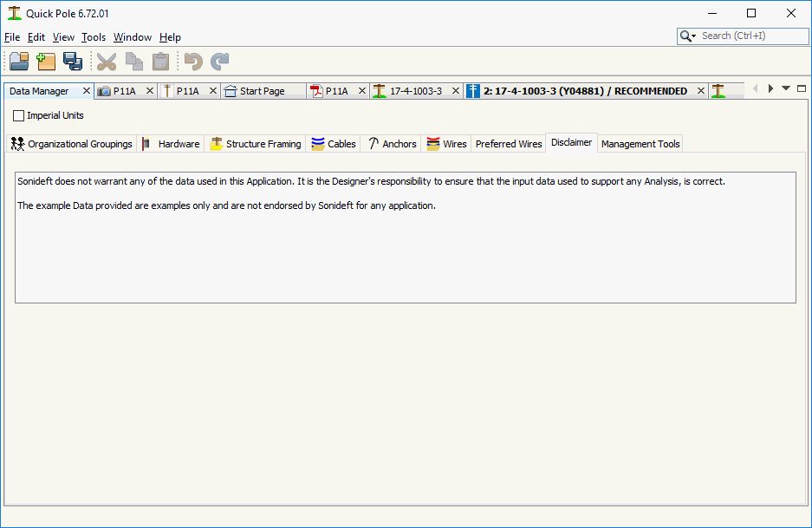
Task: Switch to the Preferred Wires tab
Action: click(x=509, y=144)
